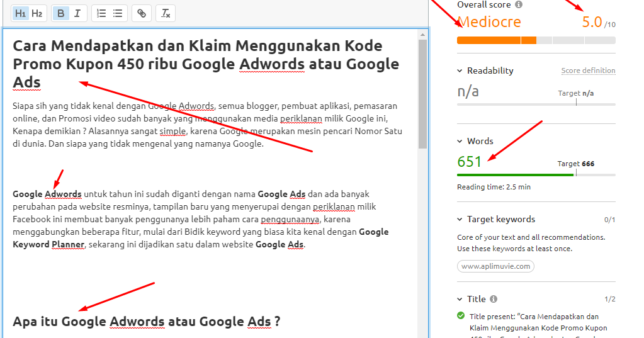Screen dimensions: 644x338
Task: Click the 'Target 666' label
Action: tap(576, 164)
